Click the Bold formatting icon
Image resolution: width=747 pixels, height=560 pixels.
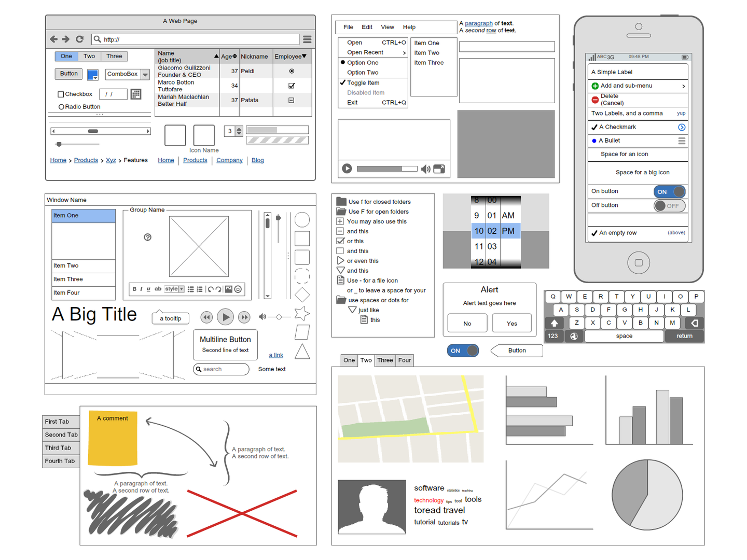click(134, 289)
